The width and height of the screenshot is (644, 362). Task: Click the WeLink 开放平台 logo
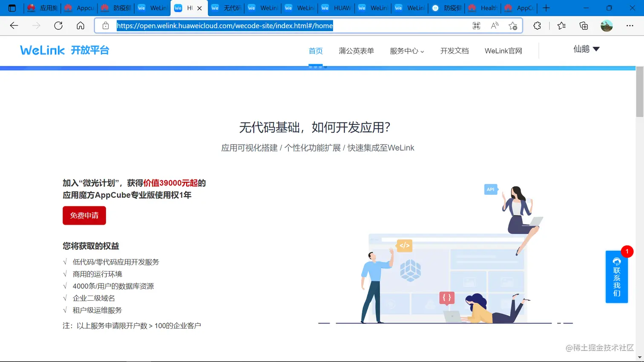click(65, 50)
